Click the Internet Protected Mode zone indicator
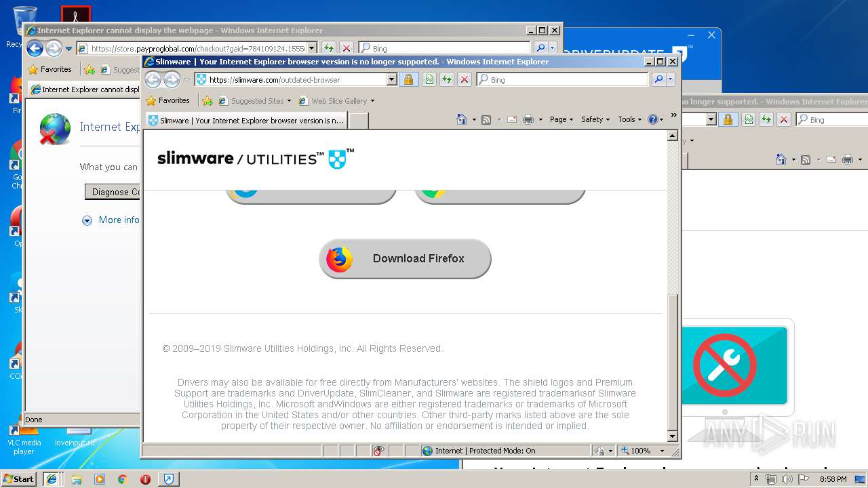 click(x=479, y=451)
